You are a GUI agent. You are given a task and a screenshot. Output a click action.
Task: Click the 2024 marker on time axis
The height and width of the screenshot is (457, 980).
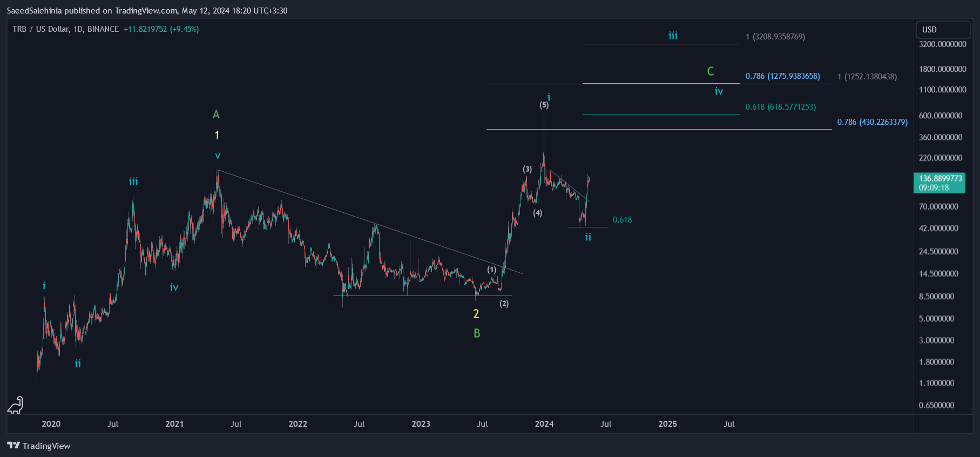tap(544, 424)
